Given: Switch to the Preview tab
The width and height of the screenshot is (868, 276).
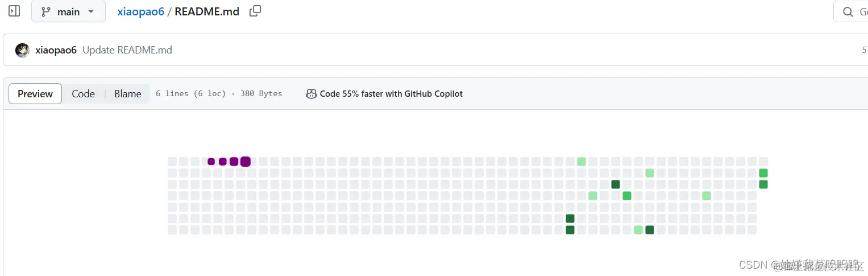Looking at the screenshot, I should tap(35, 94).
